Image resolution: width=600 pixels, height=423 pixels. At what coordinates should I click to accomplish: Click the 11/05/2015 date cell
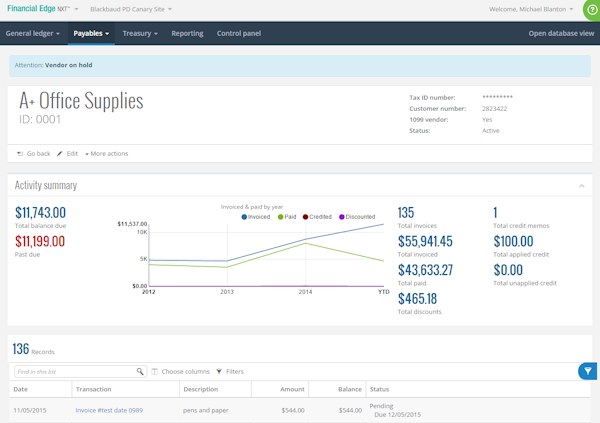pos(29,410)
